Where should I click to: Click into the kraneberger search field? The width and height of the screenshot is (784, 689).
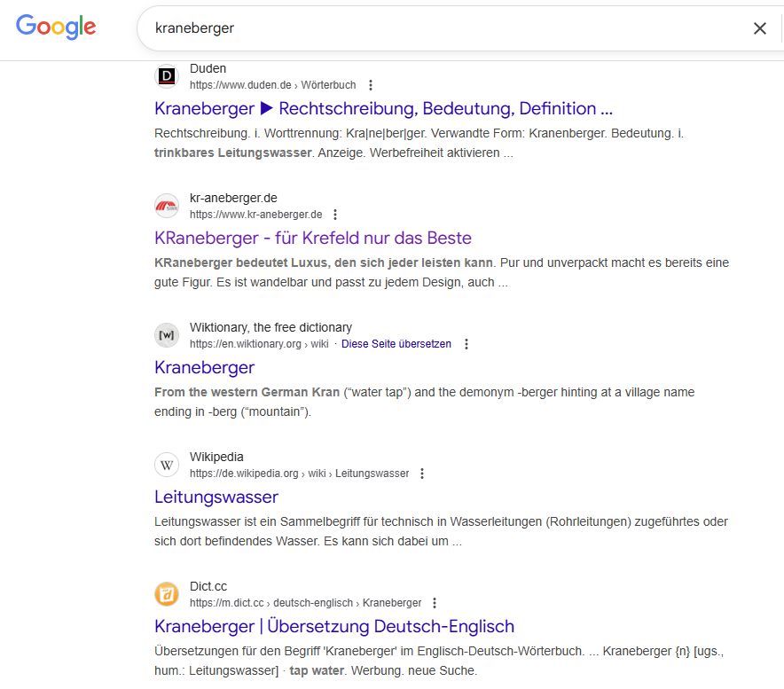[443, 28]
